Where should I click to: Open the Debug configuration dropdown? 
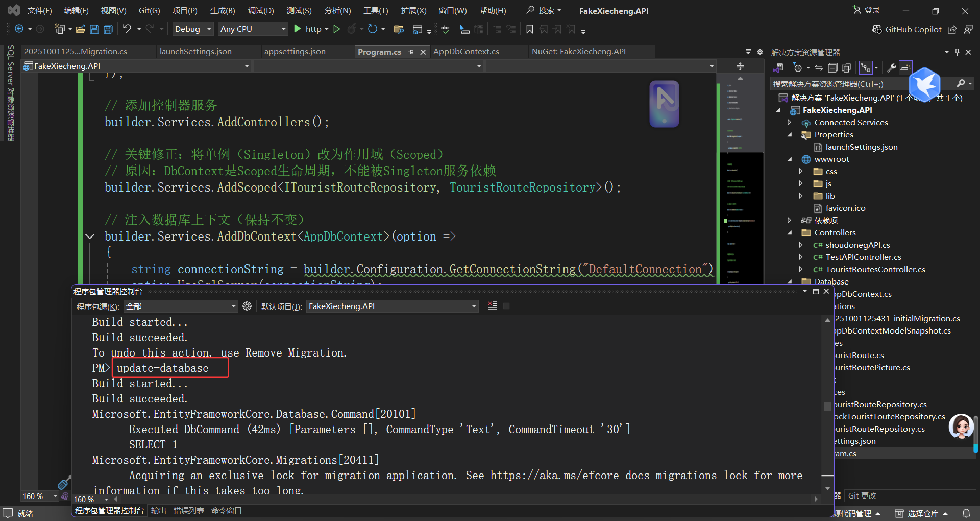coord(193,29)
